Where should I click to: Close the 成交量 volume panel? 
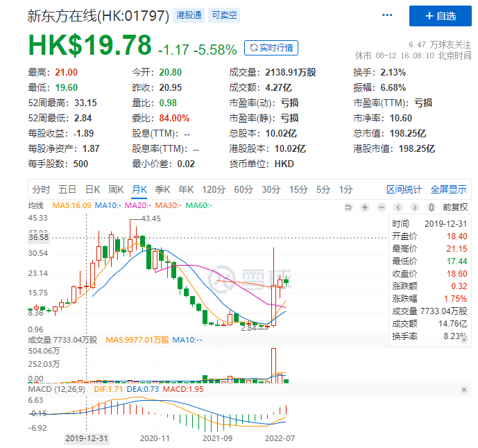tap(463, 340)
